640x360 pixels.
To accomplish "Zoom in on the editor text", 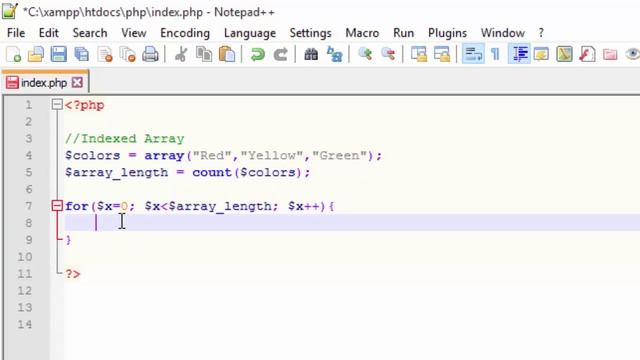I will click(365, 54).
